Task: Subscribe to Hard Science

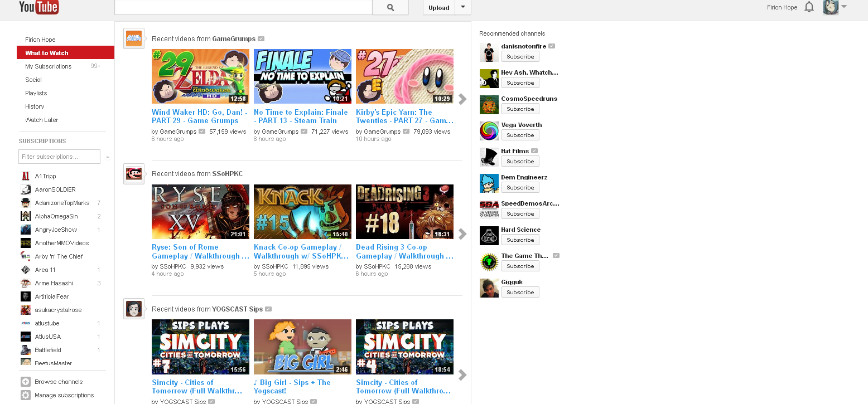Action: pyautogui.click(x=520, y=240)
